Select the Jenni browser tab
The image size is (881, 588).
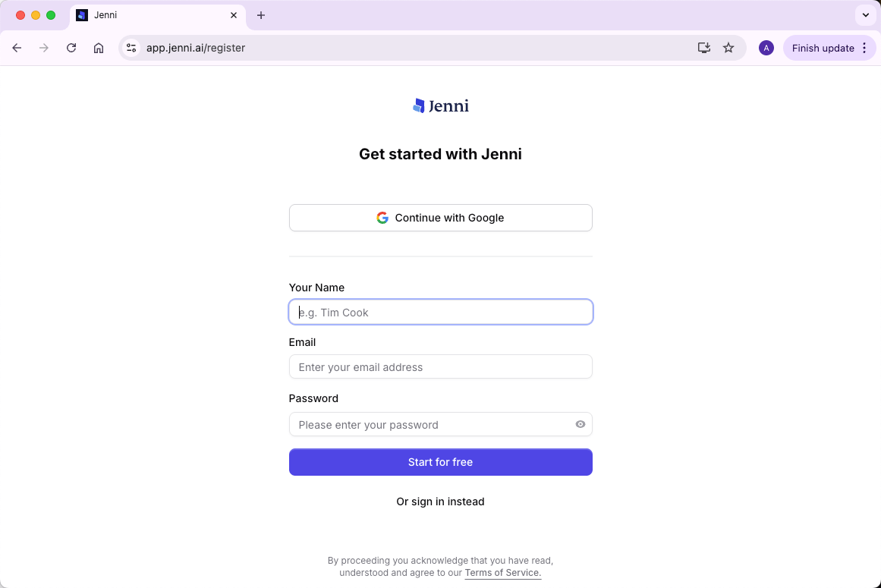click(152, 15)
